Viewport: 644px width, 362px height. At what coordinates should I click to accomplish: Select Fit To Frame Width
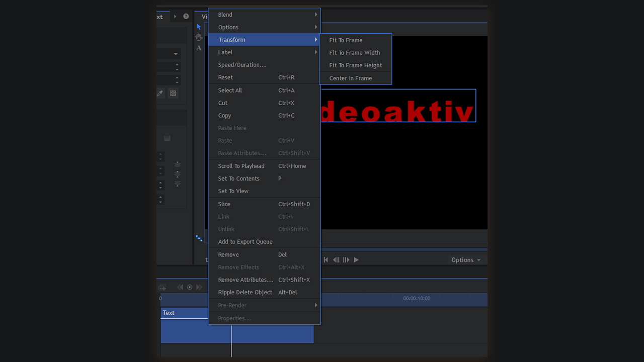(354, 53)
